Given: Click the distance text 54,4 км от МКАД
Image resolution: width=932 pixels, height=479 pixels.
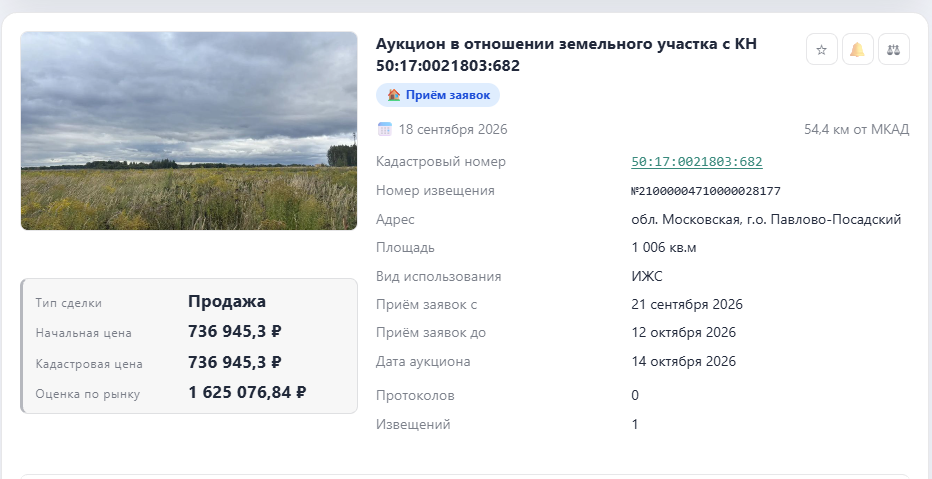Looking at the screenshot, I should pos(857,130).
